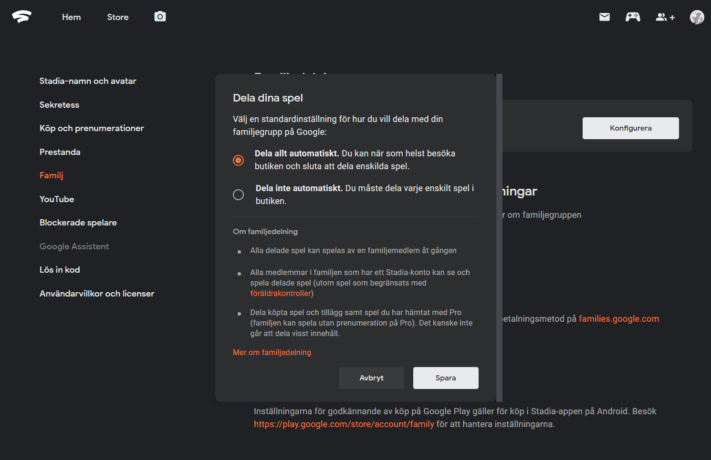The image size is (711, 460).
Task: Select 'Dela allt automatiskt' radio button
Action: (x=238, y=160)
